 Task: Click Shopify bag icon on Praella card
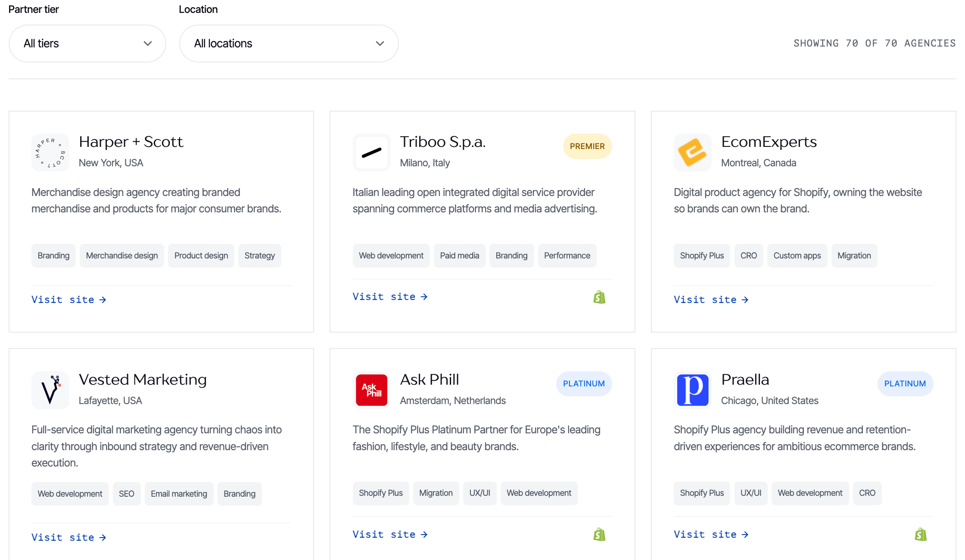[x=921, y=535]
